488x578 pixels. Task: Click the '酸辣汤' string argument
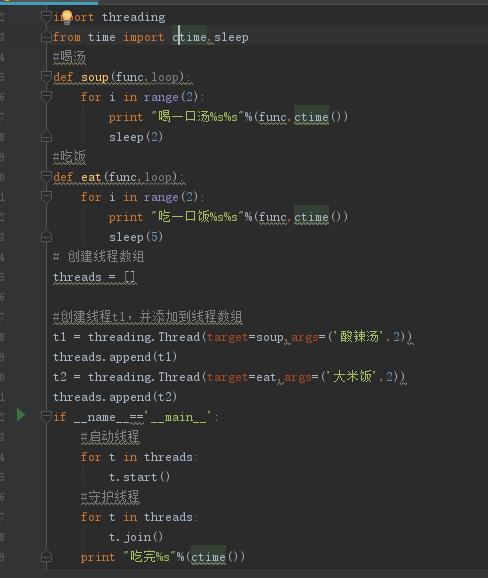point(359,337)
